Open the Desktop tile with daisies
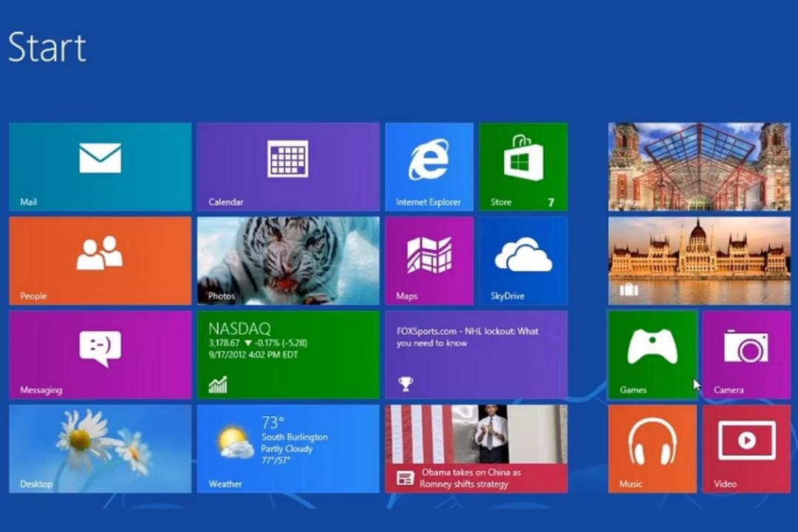The width and height of the screenshot is (798, 532). (100, 449)
